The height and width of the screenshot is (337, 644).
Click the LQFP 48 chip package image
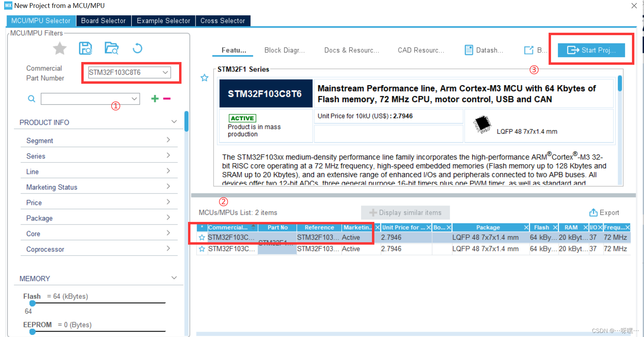(482, 124)
